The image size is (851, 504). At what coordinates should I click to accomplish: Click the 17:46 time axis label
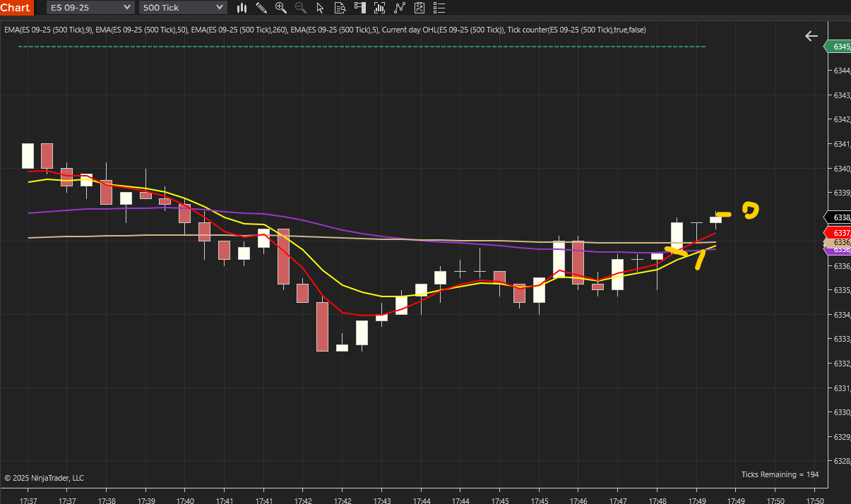pyautogui.click(x=578, y=500)
